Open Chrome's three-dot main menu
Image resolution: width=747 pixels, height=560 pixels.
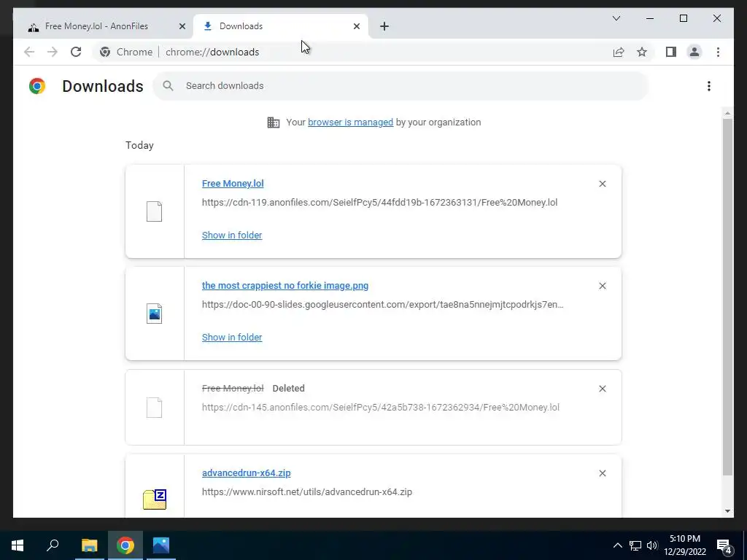(x=718, y=52)
